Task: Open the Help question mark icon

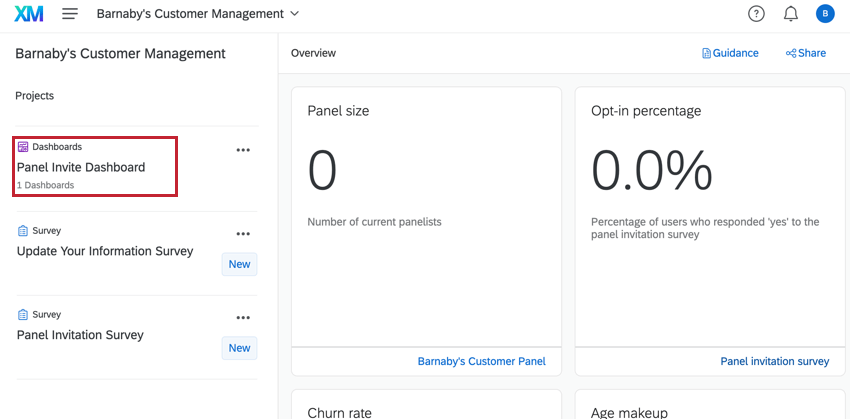Action: pyautogui.click(x=756, y=14)
